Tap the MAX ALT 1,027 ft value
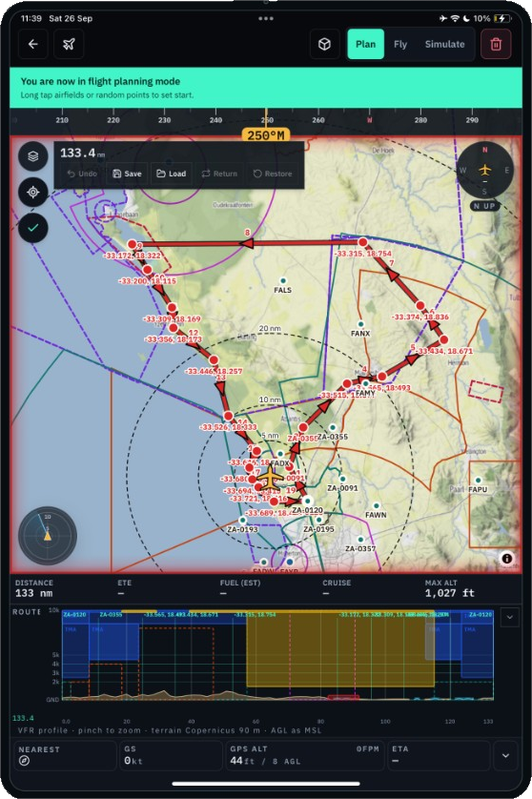 pyautogui.click(x=449, y=593)
